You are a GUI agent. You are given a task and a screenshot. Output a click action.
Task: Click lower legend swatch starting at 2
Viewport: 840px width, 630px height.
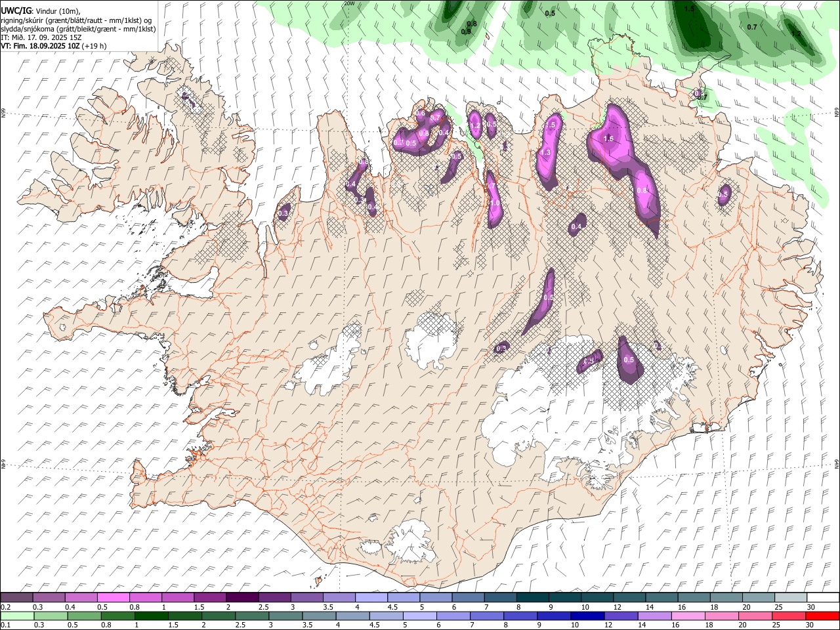pos(219,616)
